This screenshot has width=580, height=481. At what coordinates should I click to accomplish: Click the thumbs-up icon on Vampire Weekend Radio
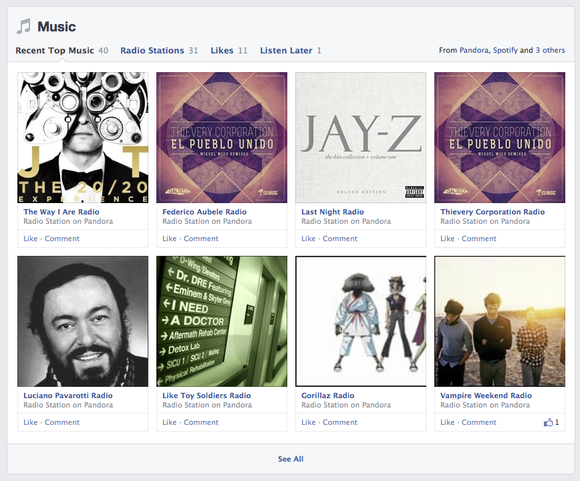coord(548,422)
